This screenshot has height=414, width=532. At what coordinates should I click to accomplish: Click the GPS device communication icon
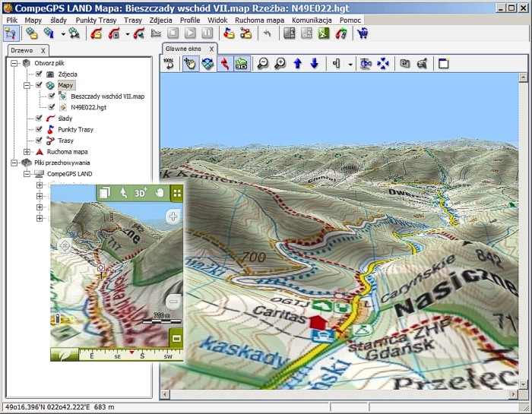tap(341, 33)
